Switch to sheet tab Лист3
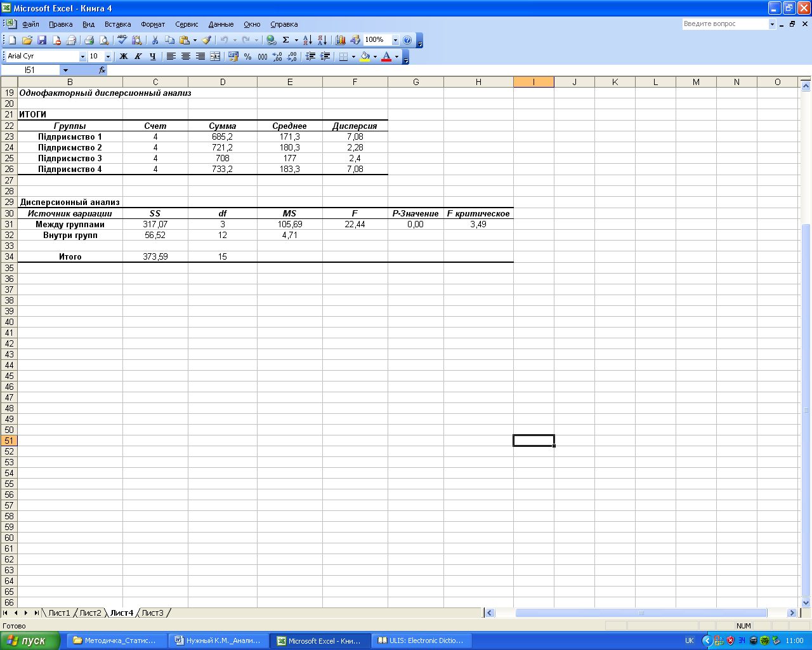The image size is (812, 650). [152, 613]
